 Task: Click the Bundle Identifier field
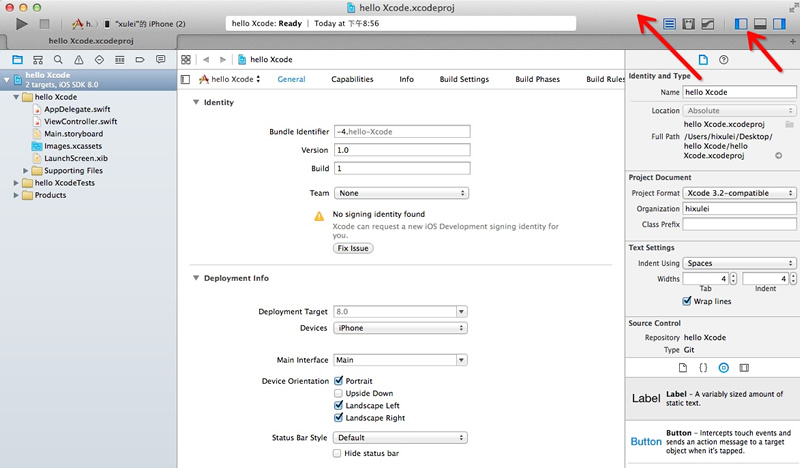pos(402,132)
